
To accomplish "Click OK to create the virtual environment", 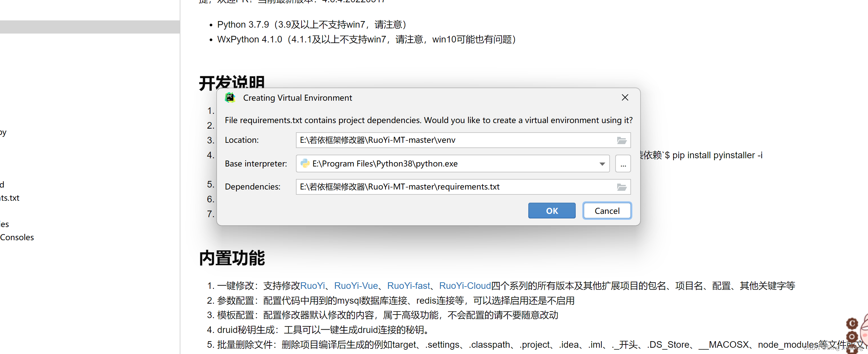I will click(x=552, y=211).
